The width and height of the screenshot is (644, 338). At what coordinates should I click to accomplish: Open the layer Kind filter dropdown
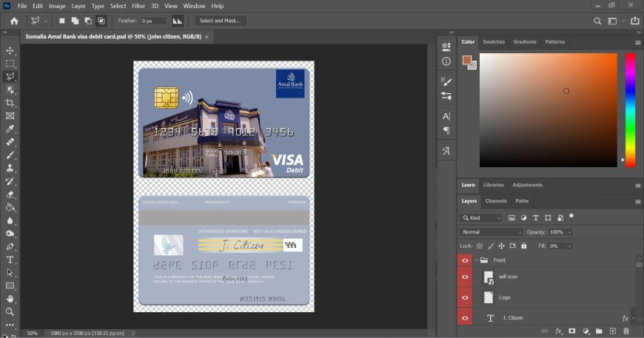(x=482, y=217)
